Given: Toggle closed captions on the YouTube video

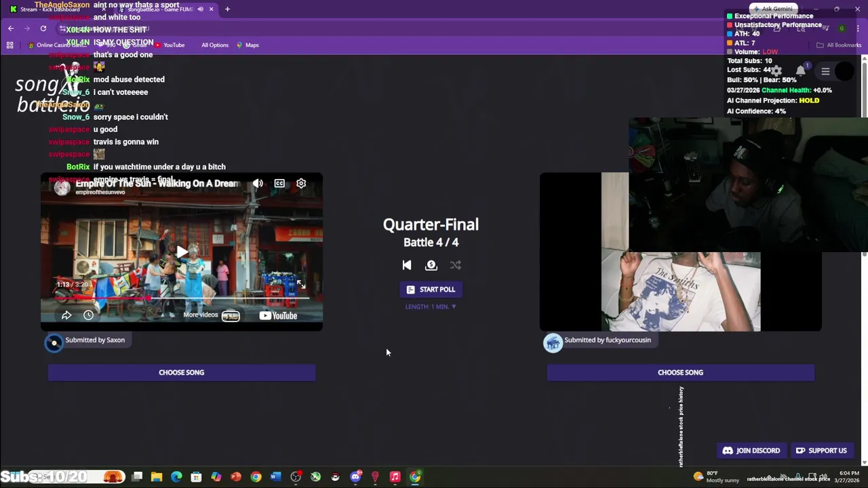Looking at the screenshot, I should [279, 183].
